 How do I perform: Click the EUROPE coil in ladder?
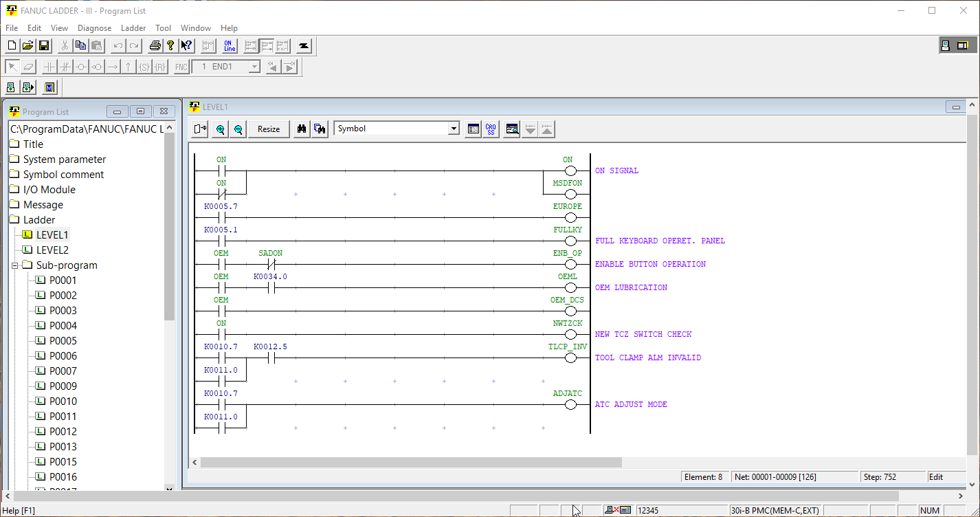(x=570, y=217)
